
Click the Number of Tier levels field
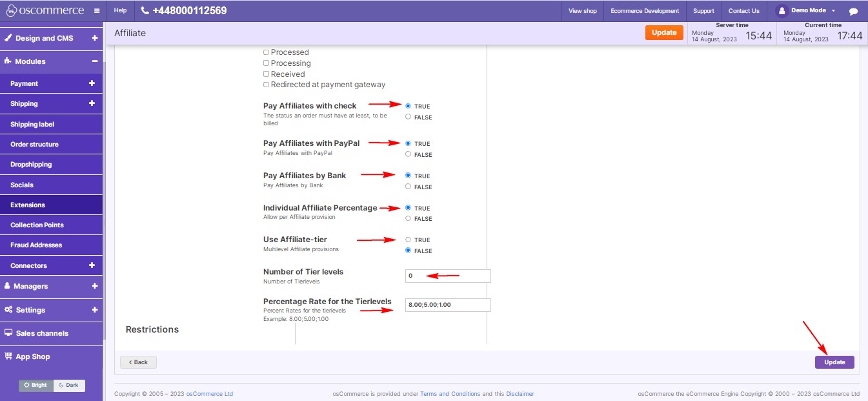tap(448, 276)
